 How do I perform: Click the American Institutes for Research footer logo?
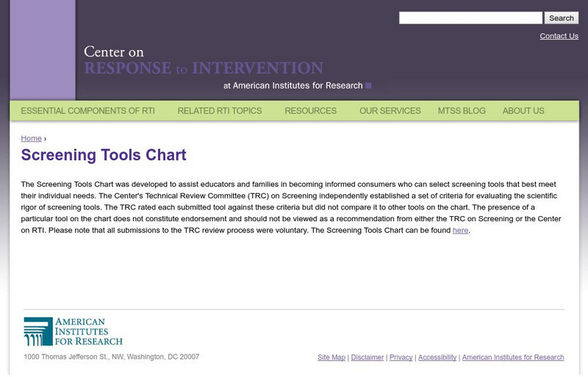pyautogui.click(x=73, y=331)
